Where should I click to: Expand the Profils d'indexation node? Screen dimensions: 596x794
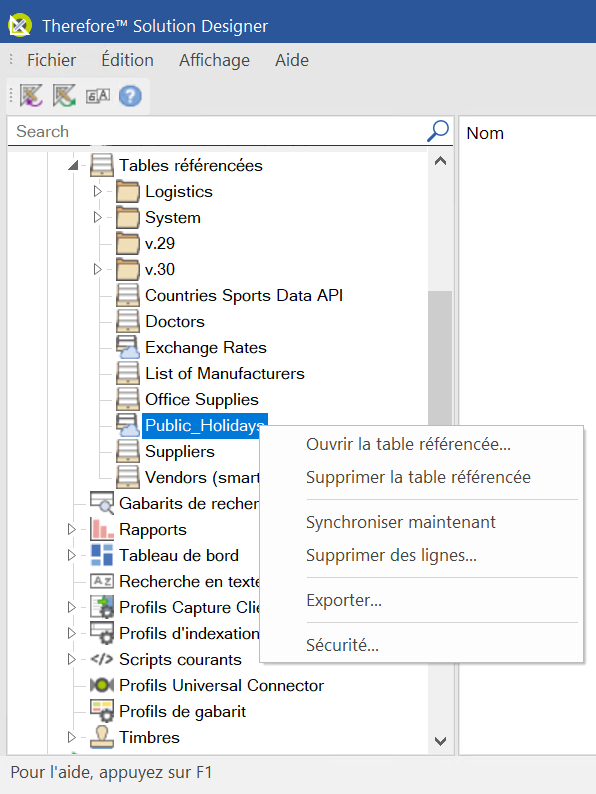coord(71,633)
